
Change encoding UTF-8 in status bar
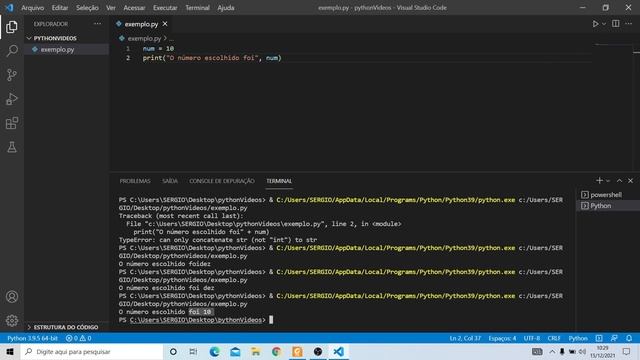coord(532,338)
